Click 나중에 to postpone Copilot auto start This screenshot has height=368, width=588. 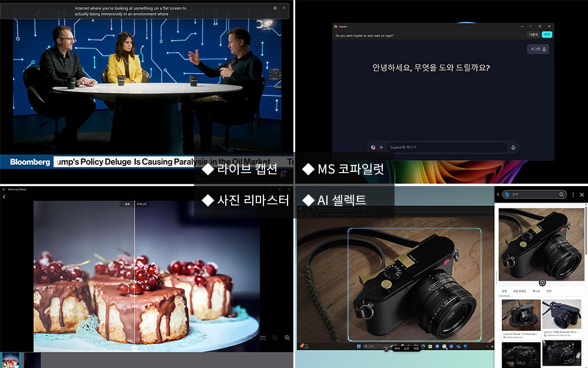(x=533, y=35)
